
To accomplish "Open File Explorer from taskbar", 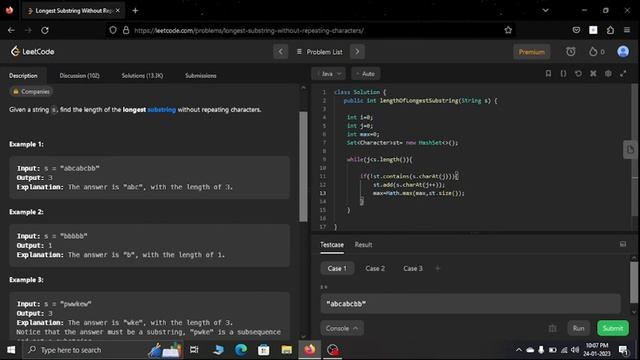I will [287, 350].
